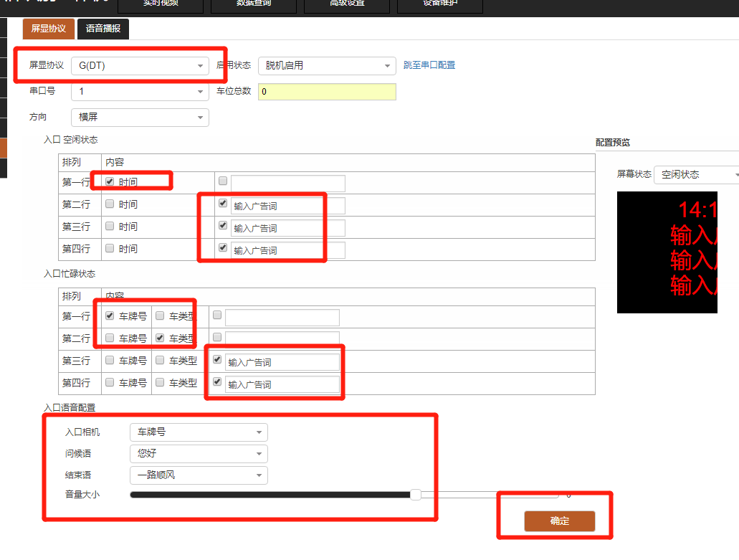Check 车牌号 in busy 第三行
This screenshot has width=739, height=560.
tap(110, 360)
